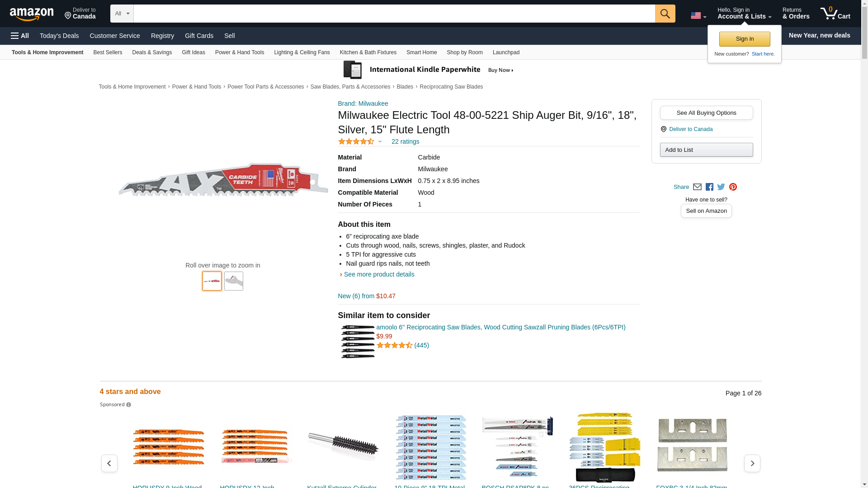Viewport: 868px width, 488px height.
Task: Open the 22 ratings link
Action: 405,142
